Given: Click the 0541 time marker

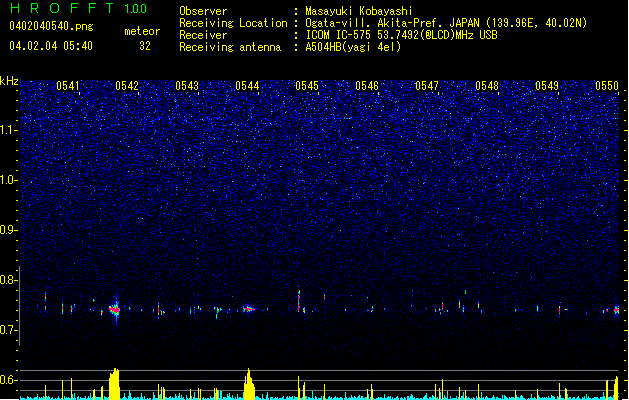Looking at the screenshot, I should point(67,86).
